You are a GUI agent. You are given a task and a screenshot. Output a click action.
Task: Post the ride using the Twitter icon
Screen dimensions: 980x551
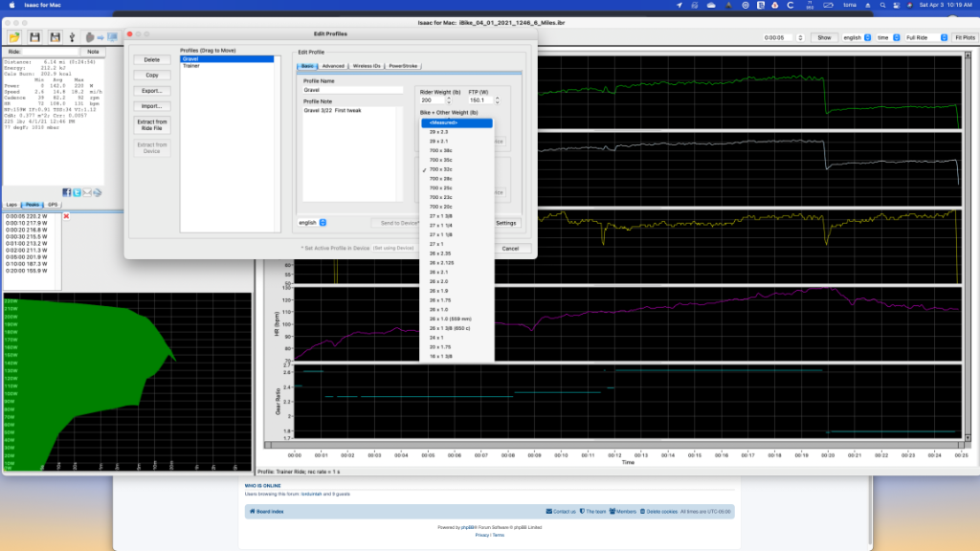coord(77,192)
